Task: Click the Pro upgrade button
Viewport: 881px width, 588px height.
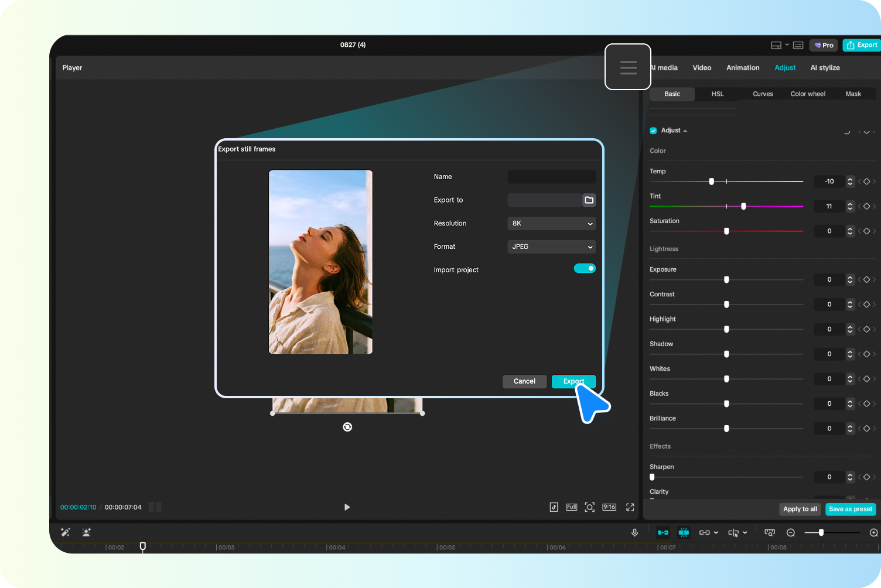Action: pyautogui.click(x=824, y=45)
